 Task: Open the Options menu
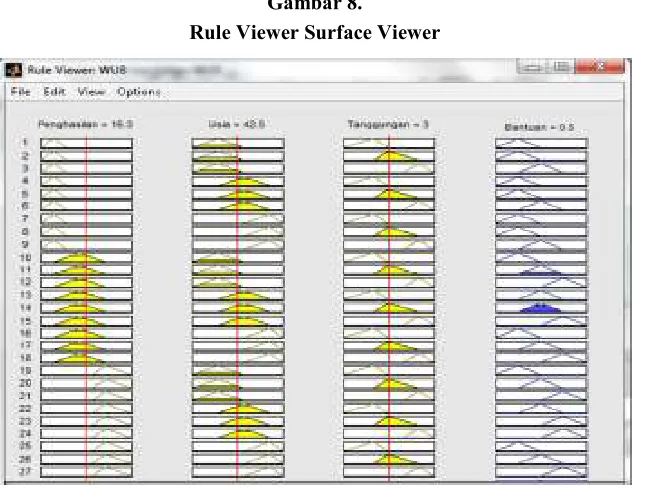(x=139, y=92)
